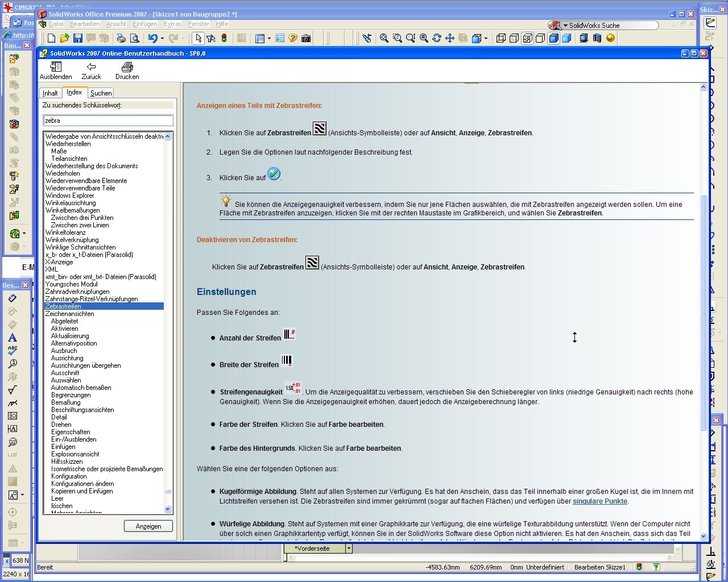Toggle the Section View icon
Image resolution: width=728 pixels, height=582 pixels.
coord(597,38)
